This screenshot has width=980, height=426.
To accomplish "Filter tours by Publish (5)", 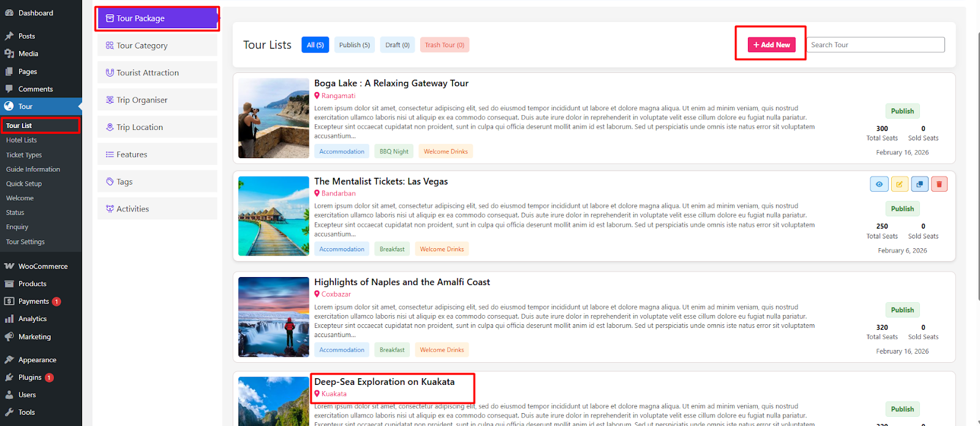I will (x=355, y=45).
